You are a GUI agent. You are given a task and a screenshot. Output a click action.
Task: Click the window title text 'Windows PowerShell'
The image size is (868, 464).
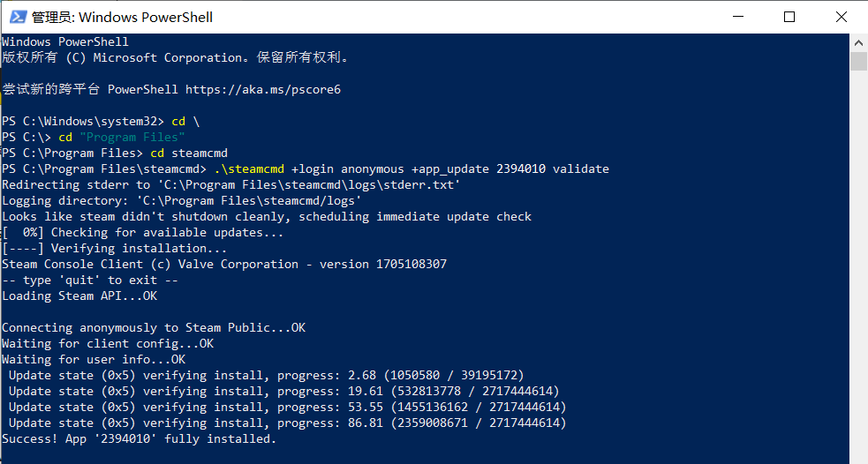(x=146, y=18)
